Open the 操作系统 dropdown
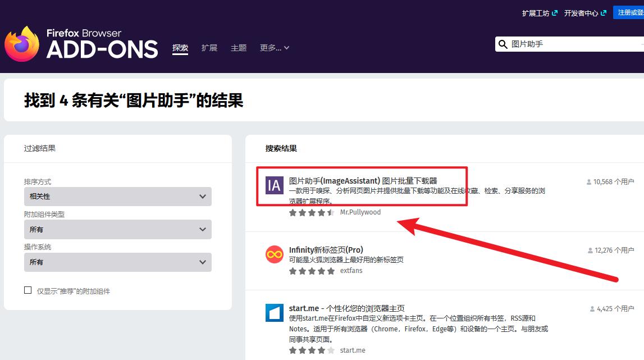Viewport: 644px width, 360px height. (118, 262)
